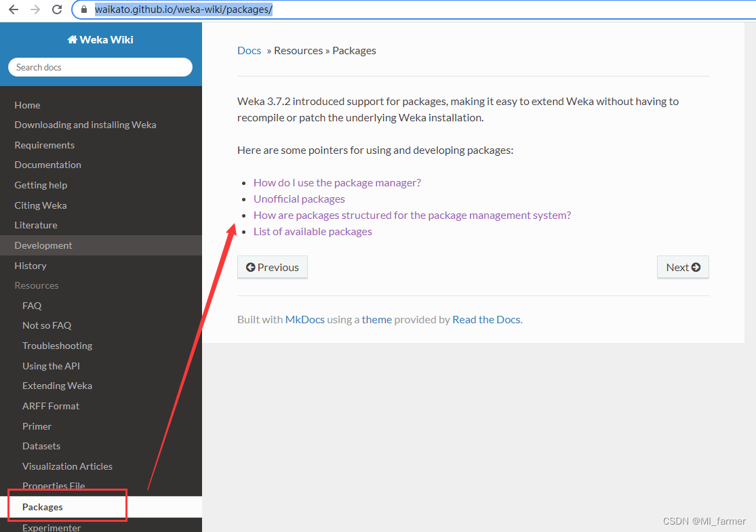
Task: Open List of available packages link
Action: [x=313, y=232]
